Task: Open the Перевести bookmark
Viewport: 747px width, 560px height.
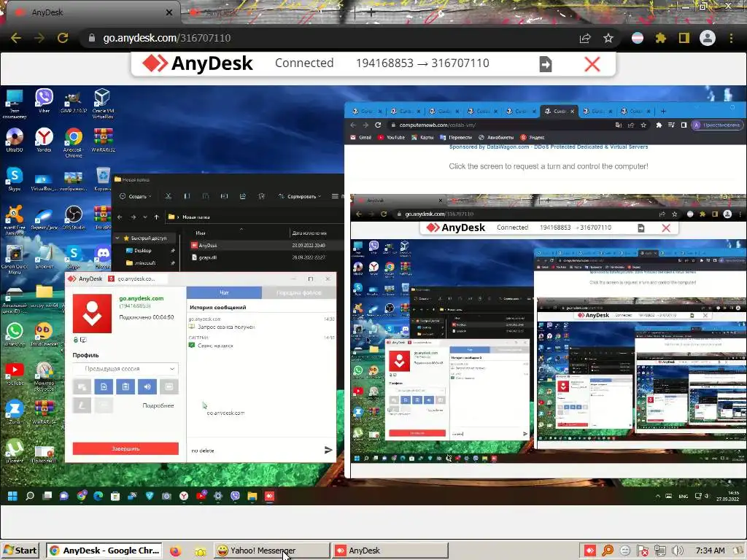Action: 455,138
